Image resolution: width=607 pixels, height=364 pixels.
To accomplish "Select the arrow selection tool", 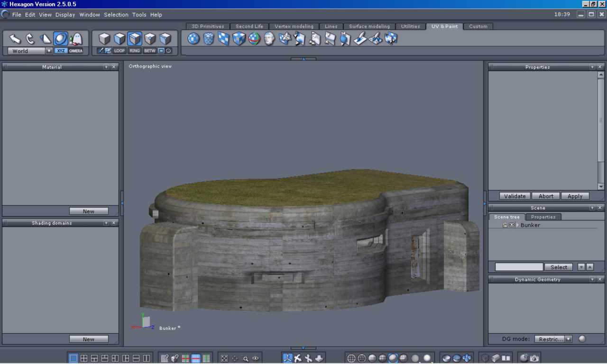I will (x=15, y=38).
